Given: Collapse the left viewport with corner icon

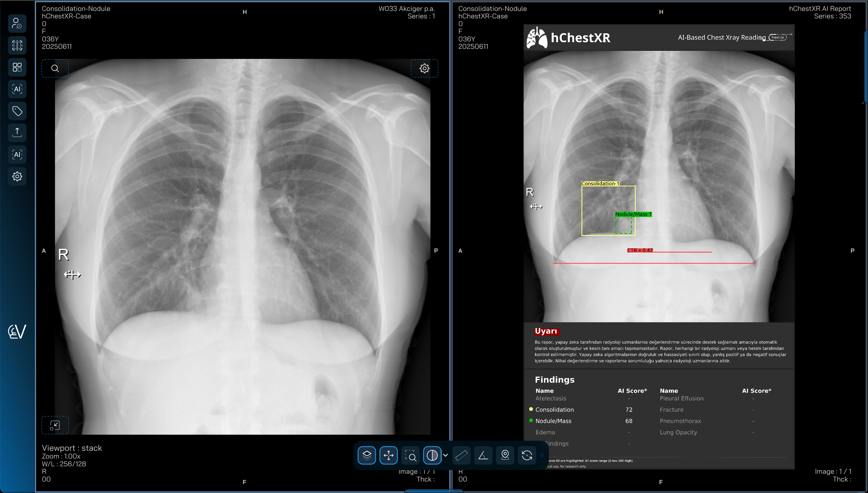Looking at the screenshot, I should pos(55,425).
